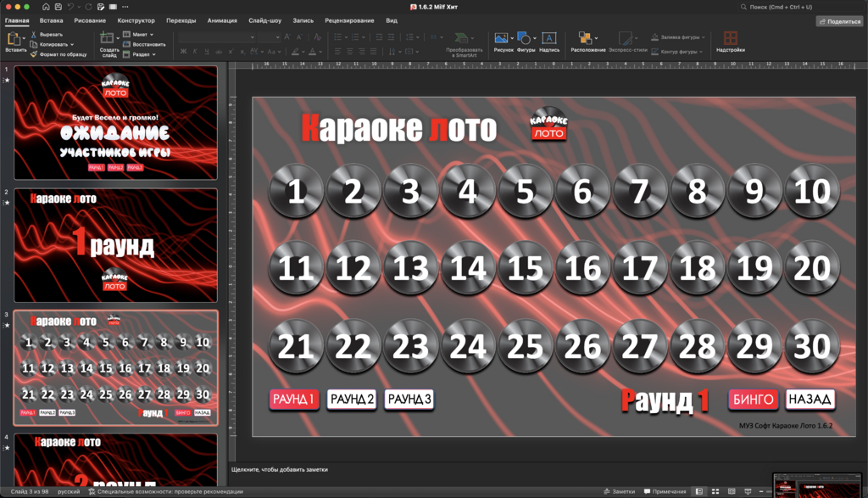This screenshot has height=498, width=868.
Task: Open Надстройки (Add-ins) icon
Action: [x=731, y=37]
